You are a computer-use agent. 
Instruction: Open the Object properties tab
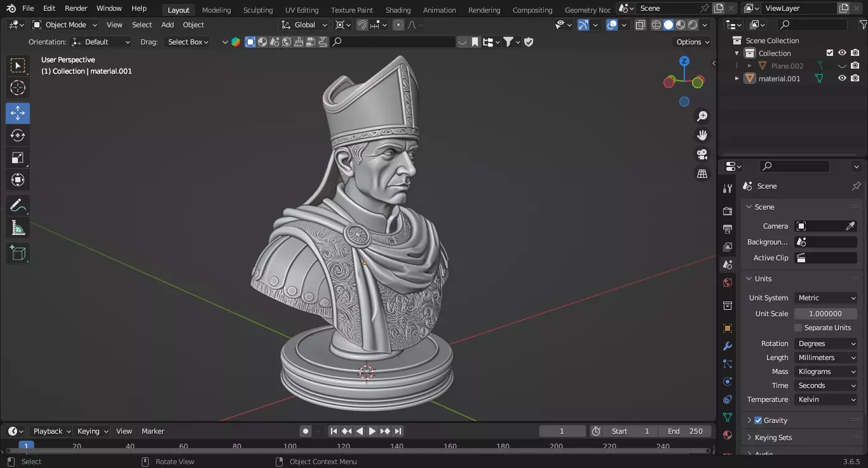(728, 328)
